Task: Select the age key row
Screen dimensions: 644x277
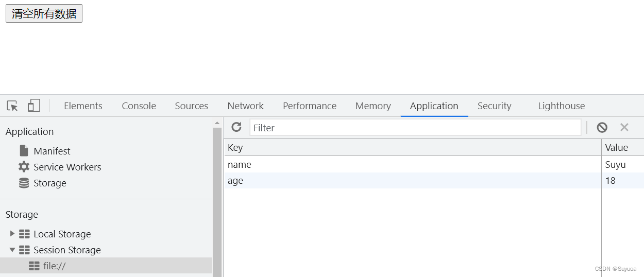Action: tap(412, 181)
